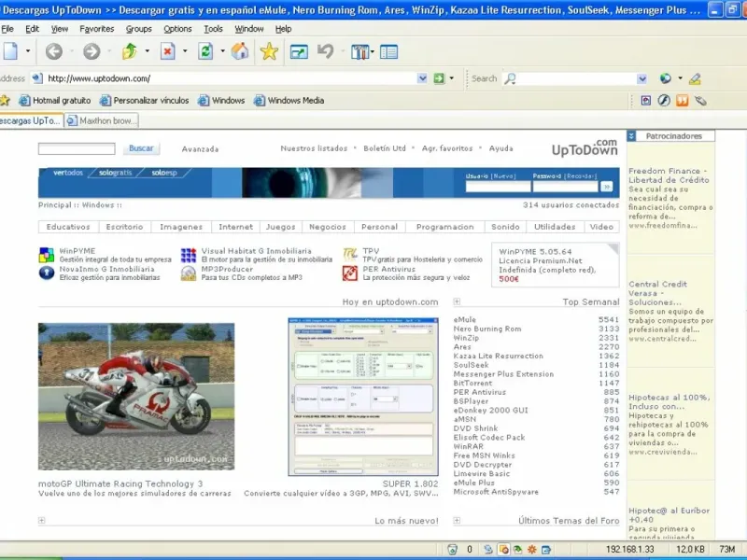
Task: Open dropdown arrow next to Stop icon
Action: (x=185, y=51)
